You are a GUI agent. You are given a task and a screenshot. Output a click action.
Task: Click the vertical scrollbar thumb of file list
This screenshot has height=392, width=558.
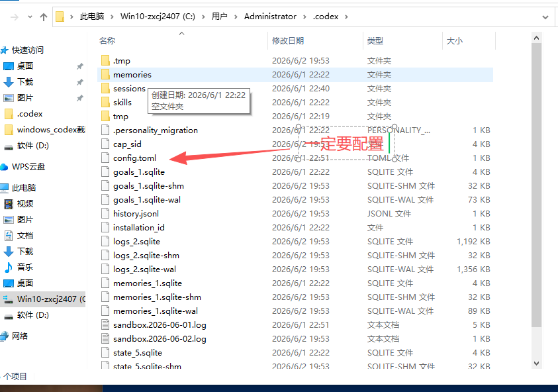(x=537, y=185)
